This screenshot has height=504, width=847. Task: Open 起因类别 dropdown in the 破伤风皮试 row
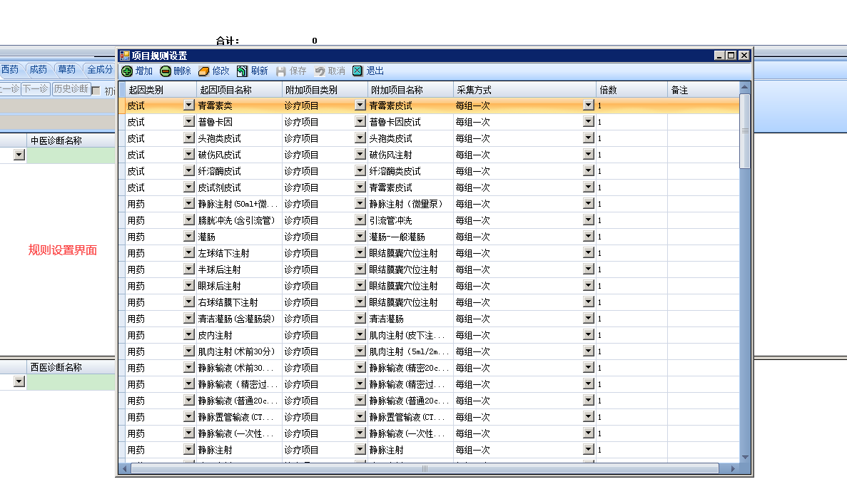click(188, 154)
